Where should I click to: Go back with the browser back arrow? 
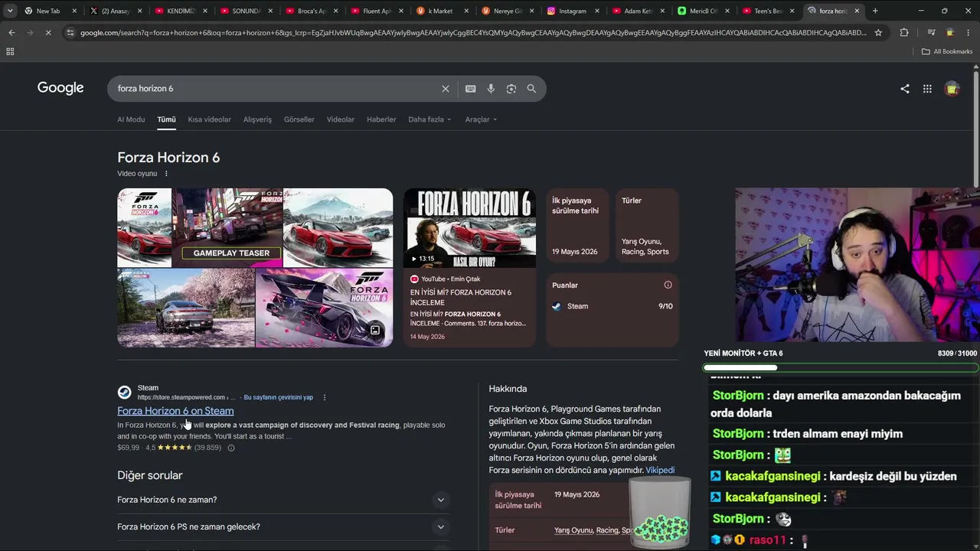click(11, 33)
